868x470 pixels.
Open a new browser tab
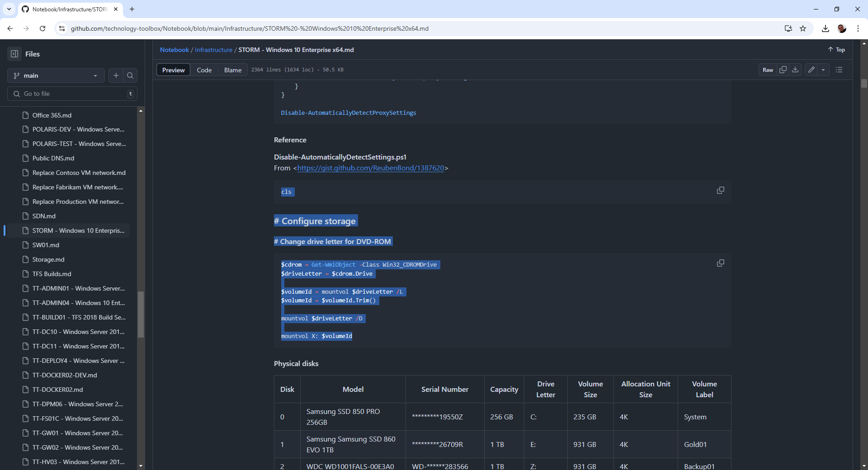point(132,9)
